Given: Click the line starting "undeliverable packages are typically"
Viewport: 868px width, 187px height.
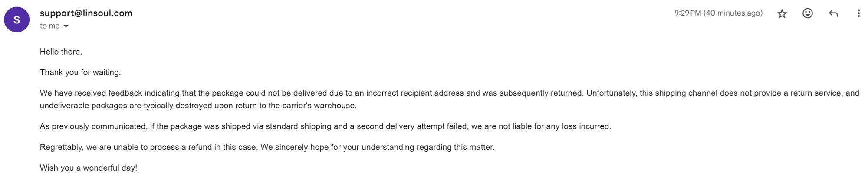Looking at the screenshot, I should (198, 106).
